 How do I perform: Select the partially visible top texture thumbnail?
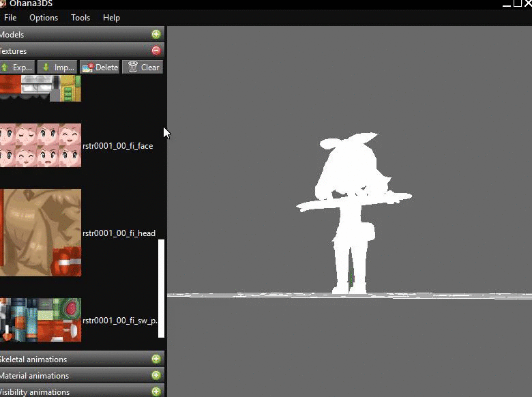tap(40, 88)
